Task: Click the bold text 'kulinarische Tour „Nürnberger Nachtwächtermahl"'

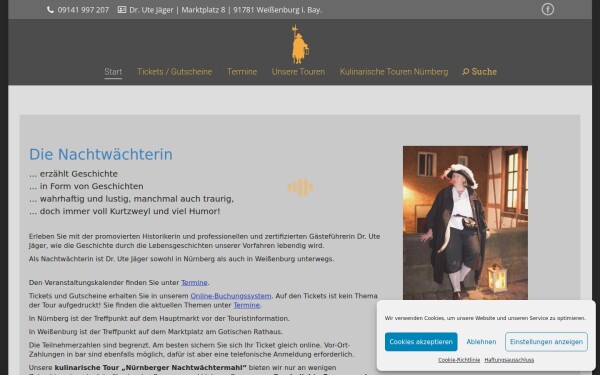Action: (x=150, y=367)
